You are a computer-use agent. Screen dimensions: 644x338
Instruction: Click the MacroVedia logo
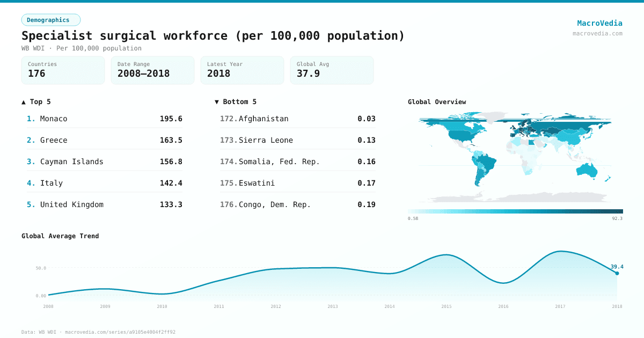tap(599, 23)
